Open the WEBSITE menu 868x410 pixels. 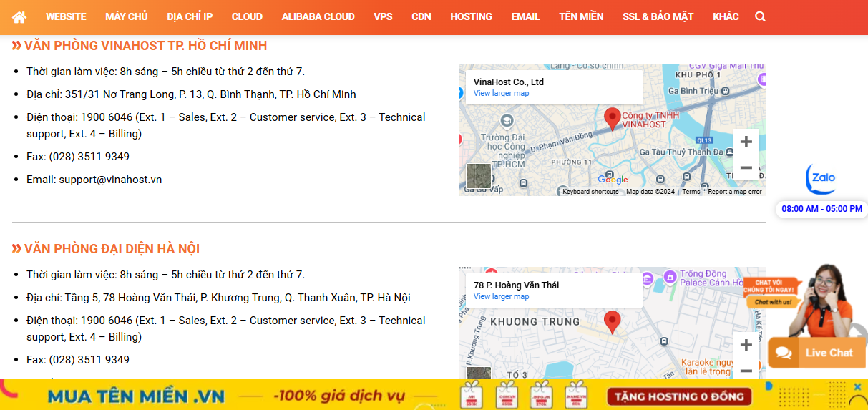66,16
